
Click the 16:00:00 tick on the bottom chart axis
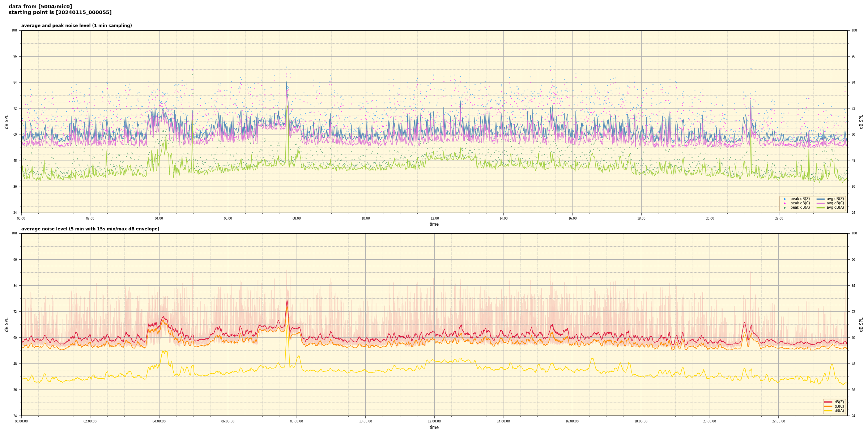(572, 421)
